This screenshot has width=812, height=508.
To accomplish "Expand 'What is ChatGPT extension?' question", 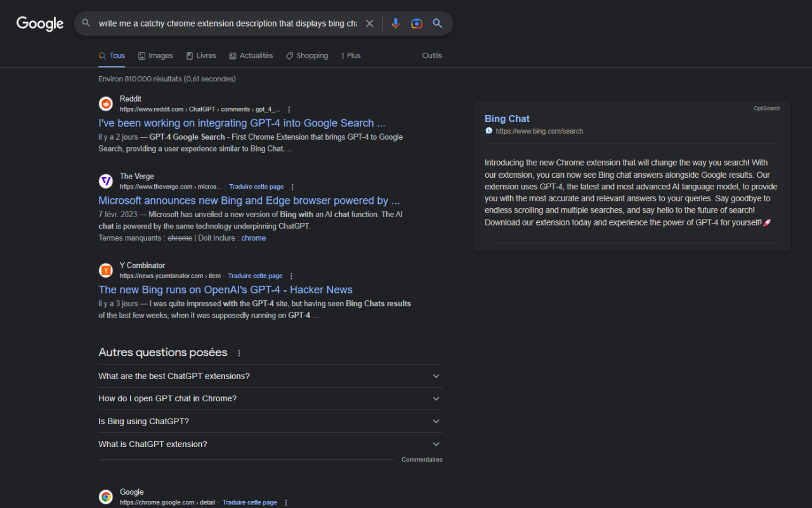I will [270, 444].
